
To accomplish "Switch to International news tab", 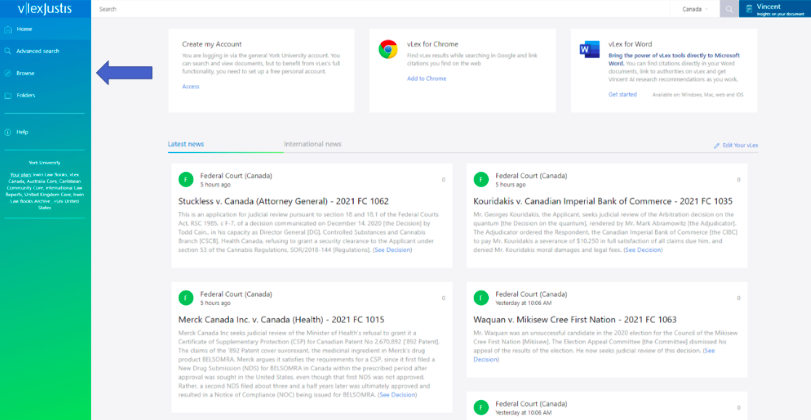I will (312, 144).
